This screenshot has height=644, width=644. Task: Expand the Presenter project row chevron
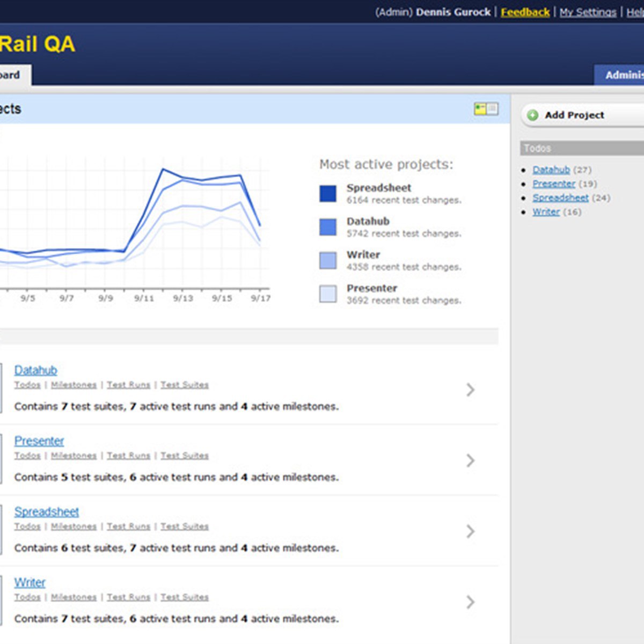470,460
